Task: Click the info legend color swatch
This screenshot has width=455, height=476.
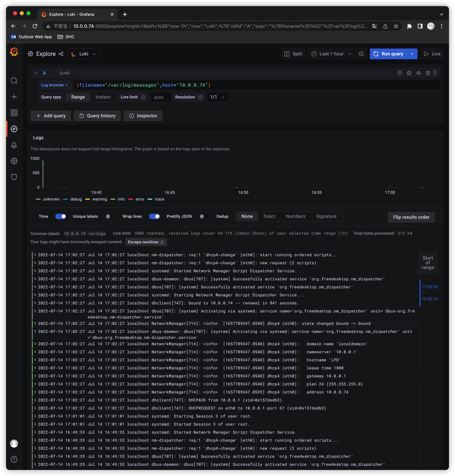Action: click(113, 199)
